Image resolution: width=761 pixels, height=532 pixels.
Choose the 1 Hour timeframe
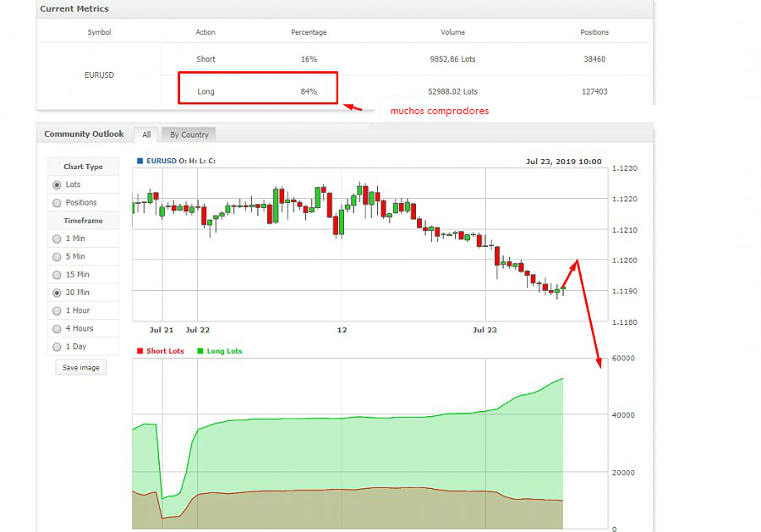[57, 310]
